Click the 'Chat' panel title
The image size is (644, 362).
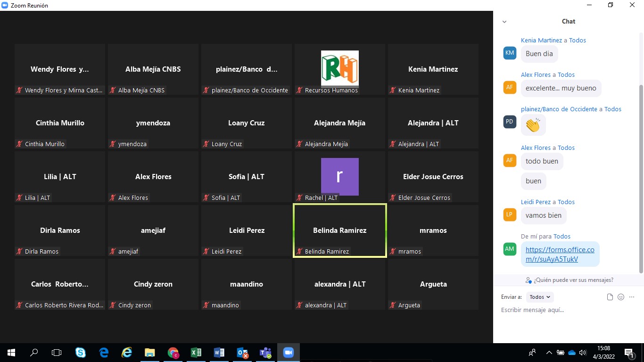pyautogui.click(x=568, y=21)
